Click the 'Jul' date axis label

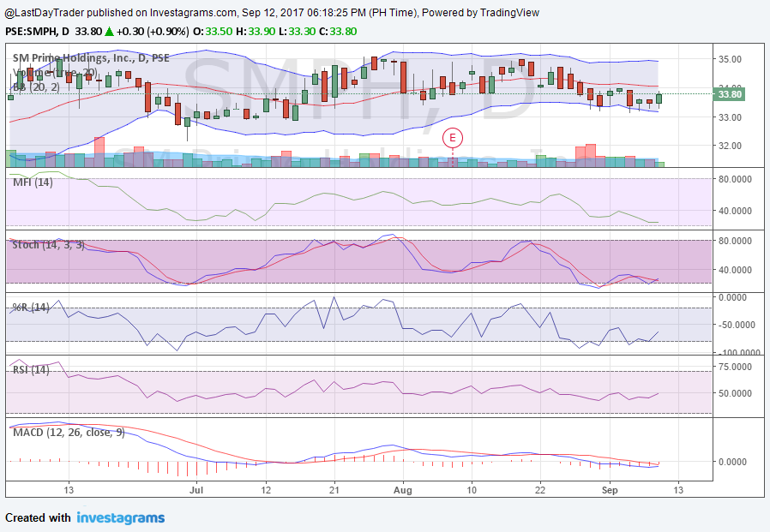click(x=196, y=490)
